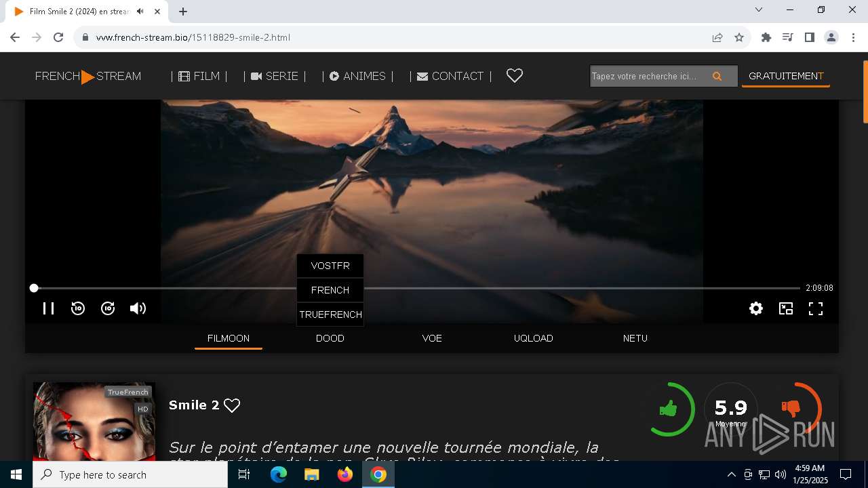Go forward in browser history
Viewport: 868px width, 488px height.
[x=37, y=37]
